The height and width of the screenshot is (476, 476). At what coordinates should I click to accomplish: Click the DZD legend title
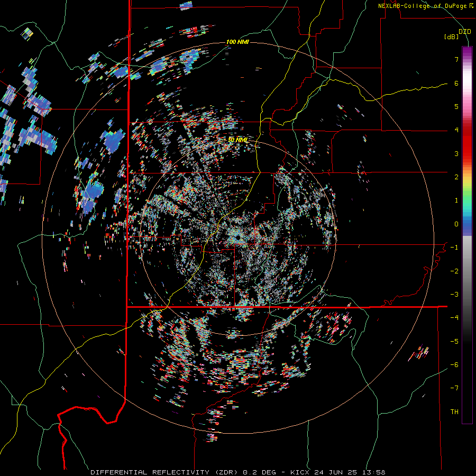(464, 32)
